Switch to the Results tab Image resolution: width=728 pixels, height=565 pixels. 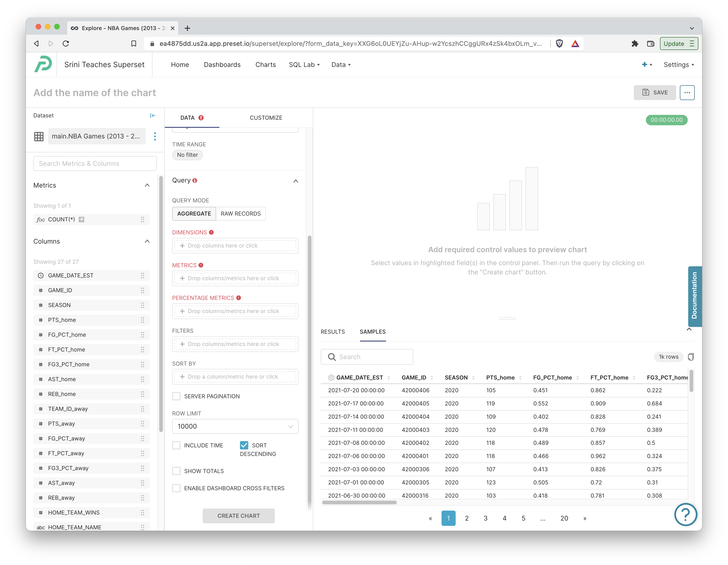[332, 332]
